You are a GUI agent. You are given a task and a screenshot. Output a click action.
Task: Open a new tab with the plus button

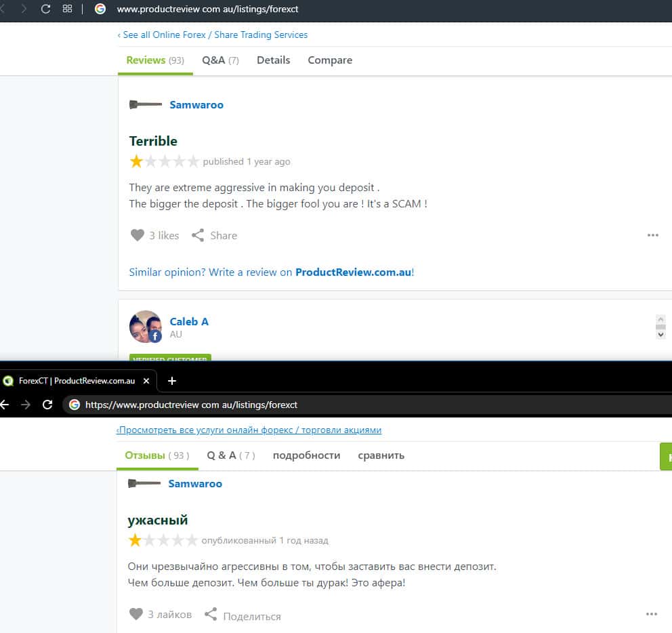point(172,381)
